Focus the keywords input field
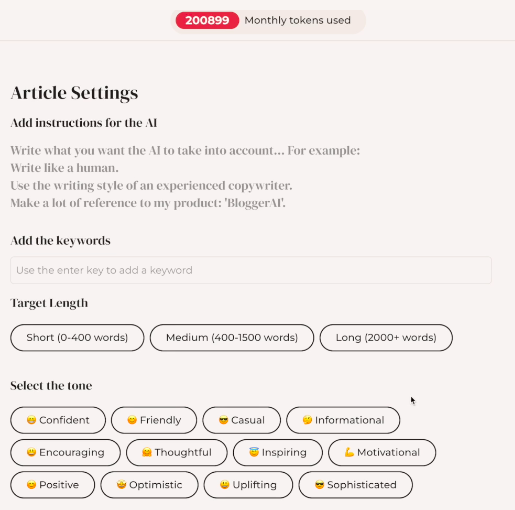Viewport: 515px width, 510px height. [251, 270]
